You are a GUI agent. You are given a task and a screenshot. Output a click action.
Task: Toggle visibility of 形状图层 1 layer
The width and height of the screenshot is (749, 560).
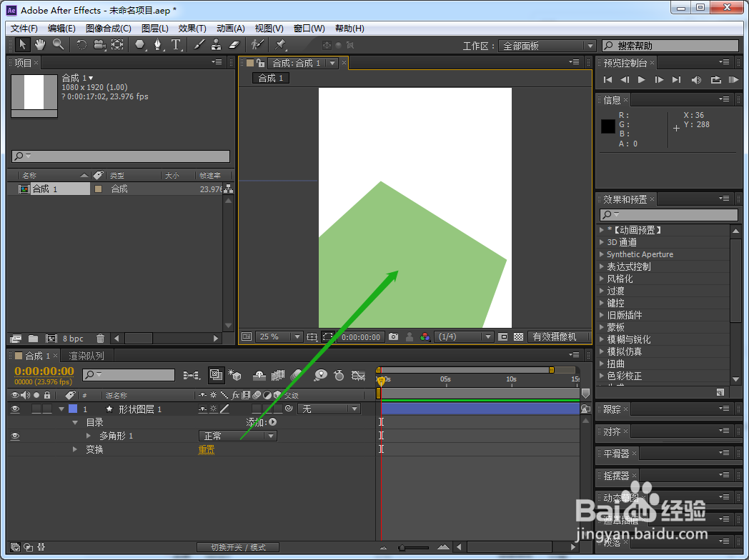[x=15, y=409]
